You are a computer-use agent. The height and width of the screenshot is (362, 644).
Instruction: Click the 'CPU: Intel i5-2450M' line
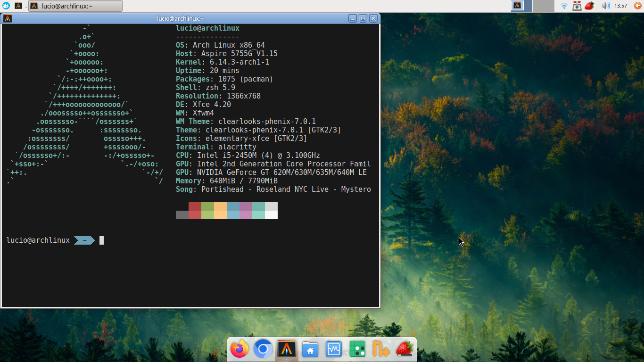tap(248, 156)
